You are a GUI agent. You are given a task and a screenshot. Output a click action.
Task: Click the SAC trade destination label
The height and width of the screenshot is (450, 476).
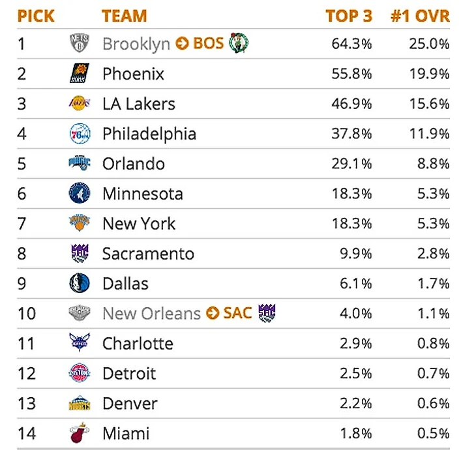coord(237,314)
